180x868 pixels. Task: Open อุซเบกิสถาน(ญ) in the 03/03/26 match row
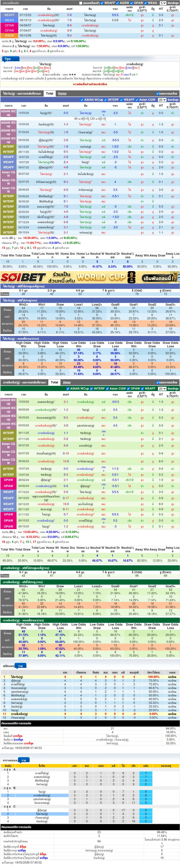pos(86,426)
